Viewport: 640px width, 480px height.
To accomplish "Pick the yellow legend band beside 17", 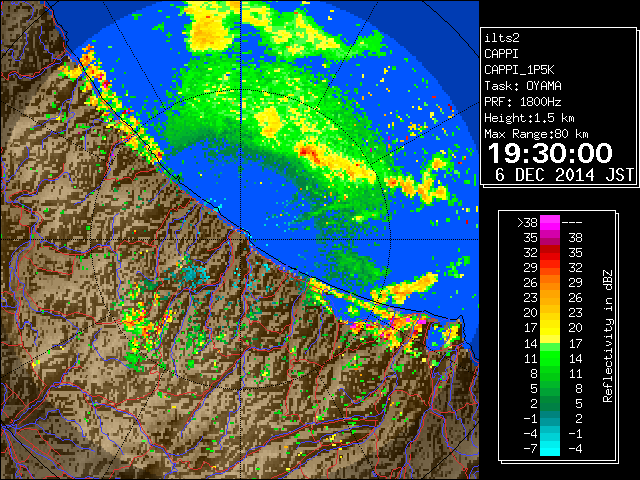I will (550, 328).
